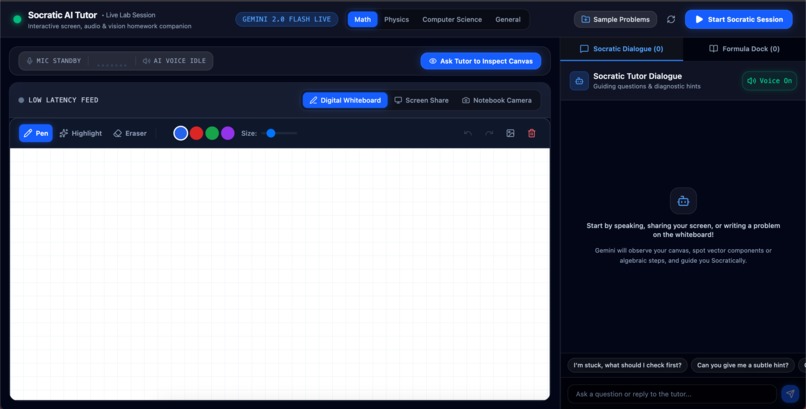This screenshot has height=409, width=806.
Task: Open the Socratic Dialogue tab
Action: point(621,49)
